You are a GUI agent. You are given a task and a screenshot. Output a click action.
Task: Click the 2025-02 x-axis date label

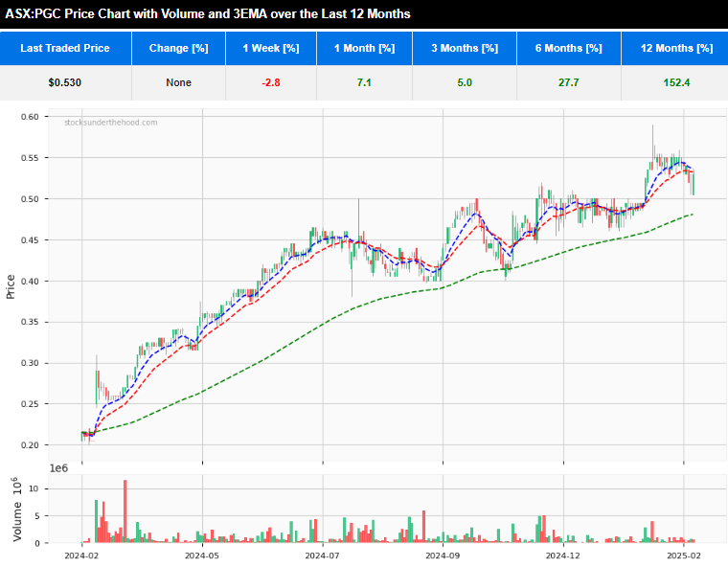[x=683, y=556]
